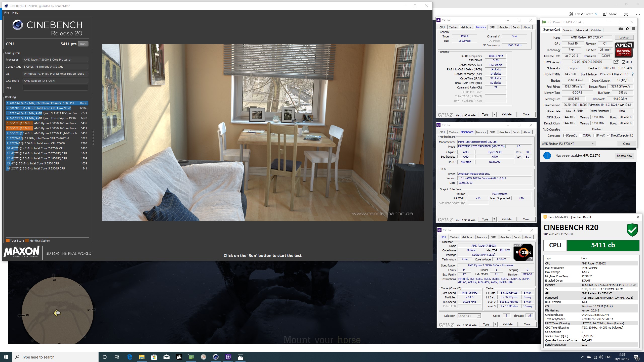Open the Windows Start menu
The image size is (644, 362).
tap(6, 357)
